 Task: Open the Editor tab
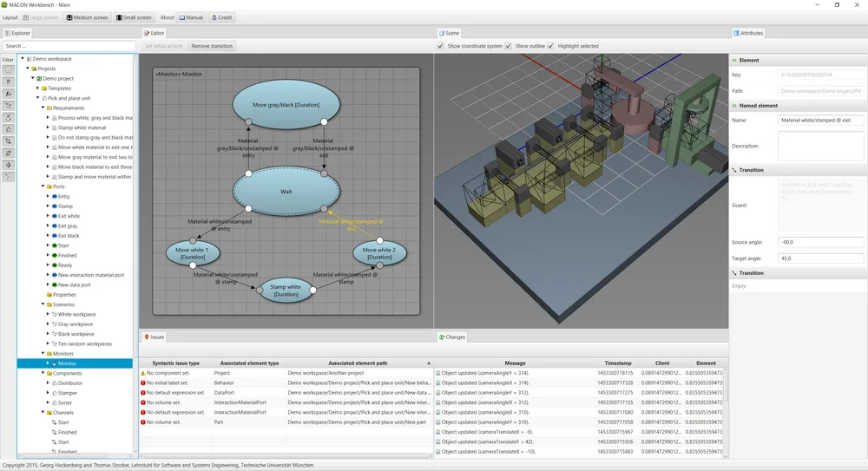(x=154, y=33)
